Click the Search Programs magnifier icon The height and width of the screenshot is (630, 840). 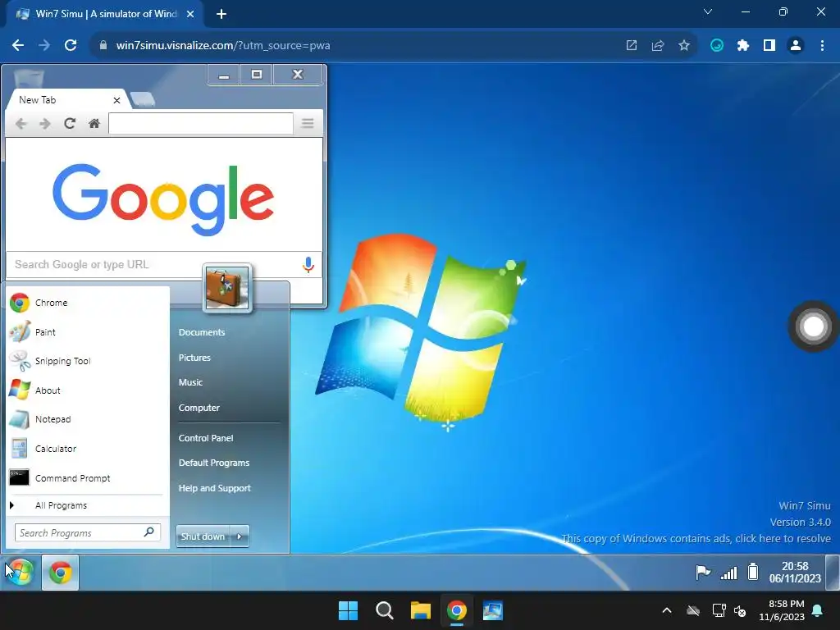[149, 532]
